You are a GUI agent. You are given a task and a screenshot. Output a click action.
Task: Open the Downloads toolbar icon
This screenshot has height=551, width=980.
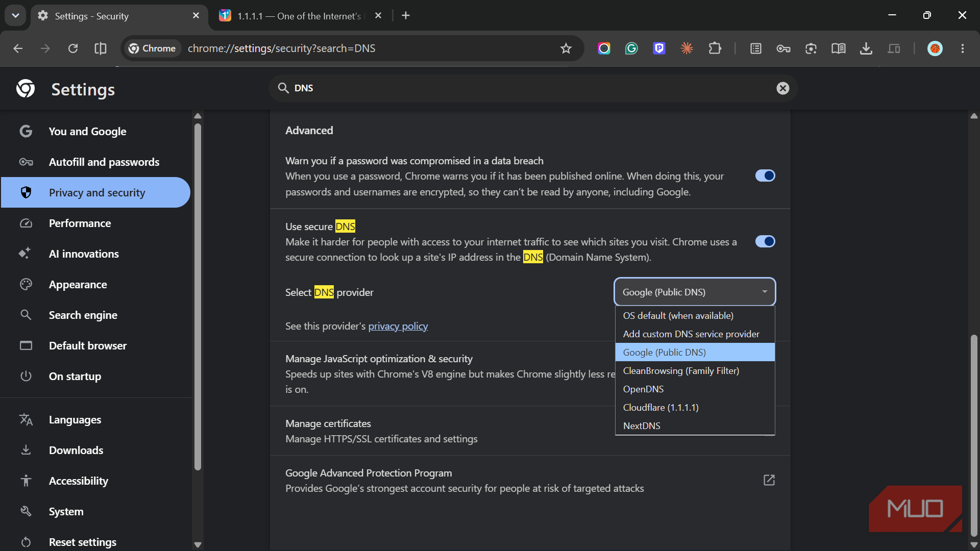[x=866, y=48]
